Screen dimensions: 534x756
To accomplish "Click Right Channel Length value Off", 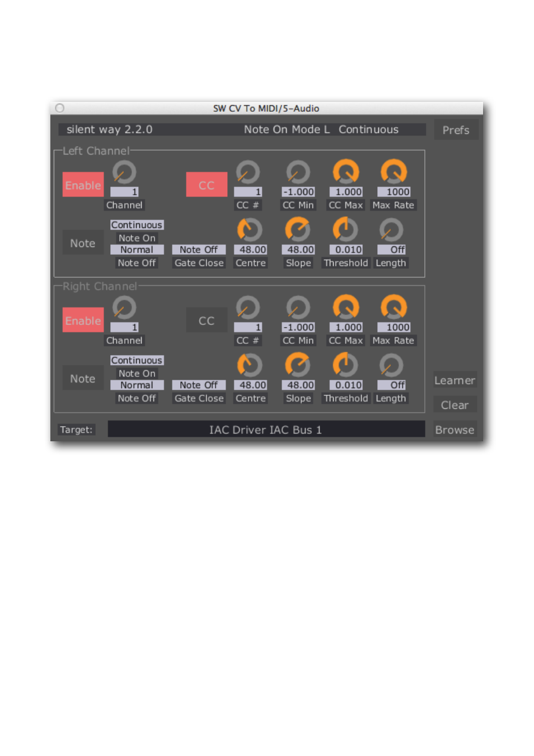I will [x=391, y=385].
